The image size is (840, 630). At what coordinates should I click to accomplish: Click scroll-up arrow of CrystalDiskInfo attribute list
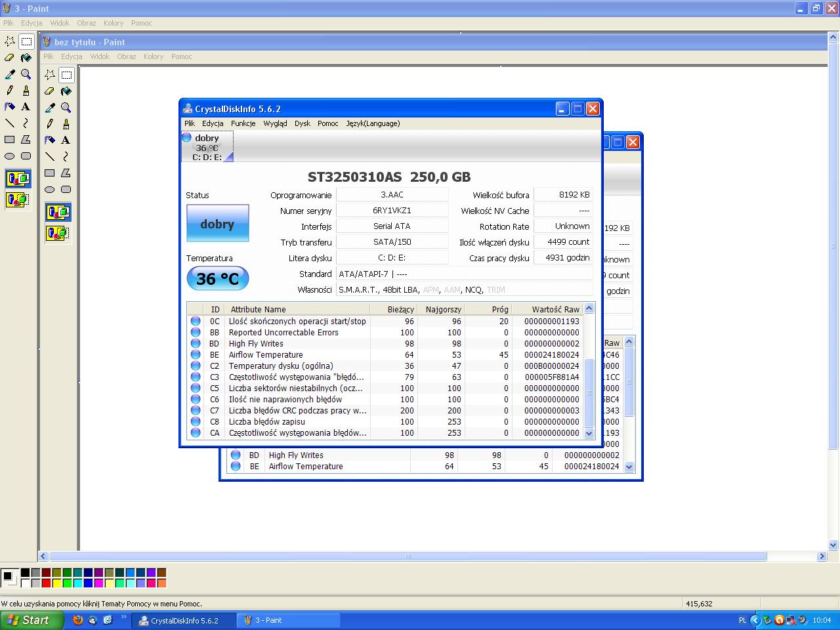coord(589,308)
